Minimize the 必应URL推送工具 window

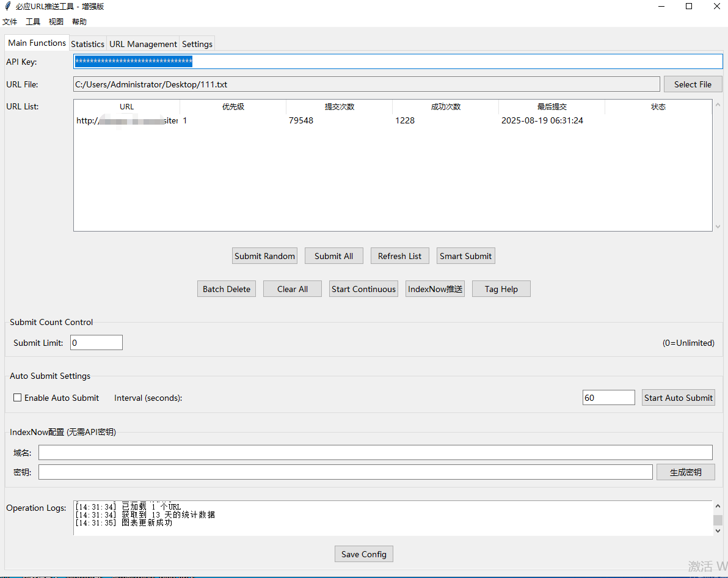click(x=661, y=7)
